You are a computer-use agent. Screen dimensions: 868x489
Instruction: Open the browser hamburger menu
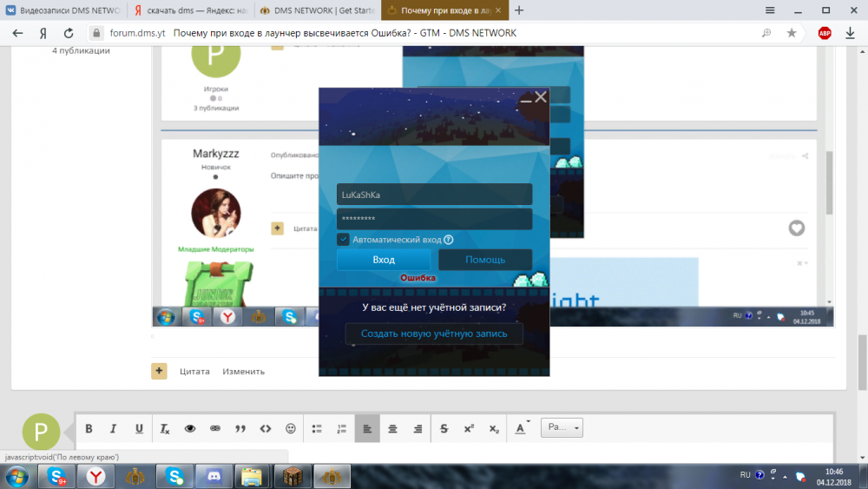[x=770, y=10]
